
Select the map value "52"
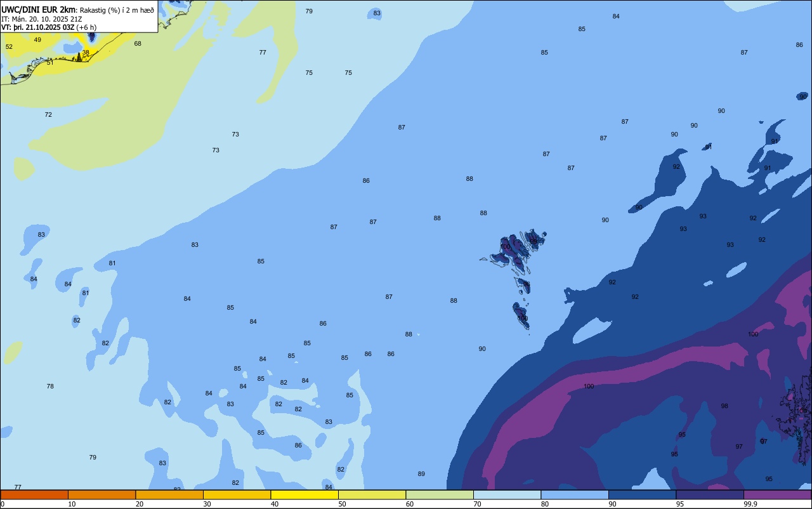(9, 47)
